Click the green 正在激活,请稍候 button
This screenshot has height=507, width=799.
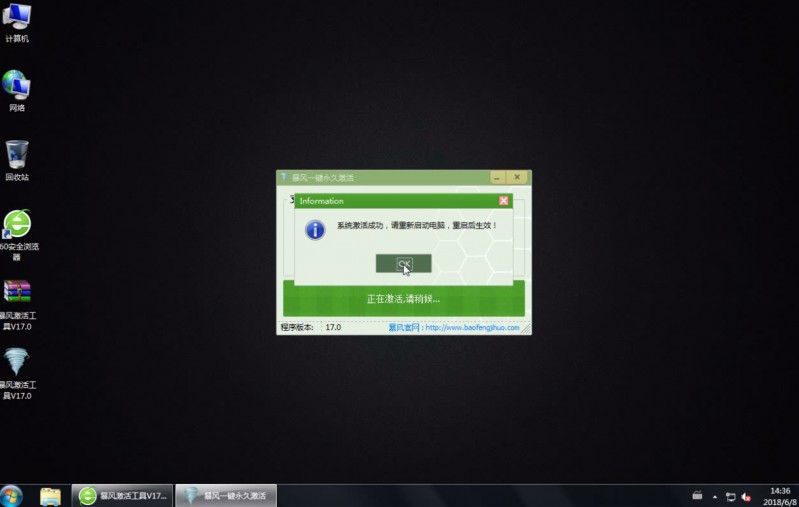404,299
